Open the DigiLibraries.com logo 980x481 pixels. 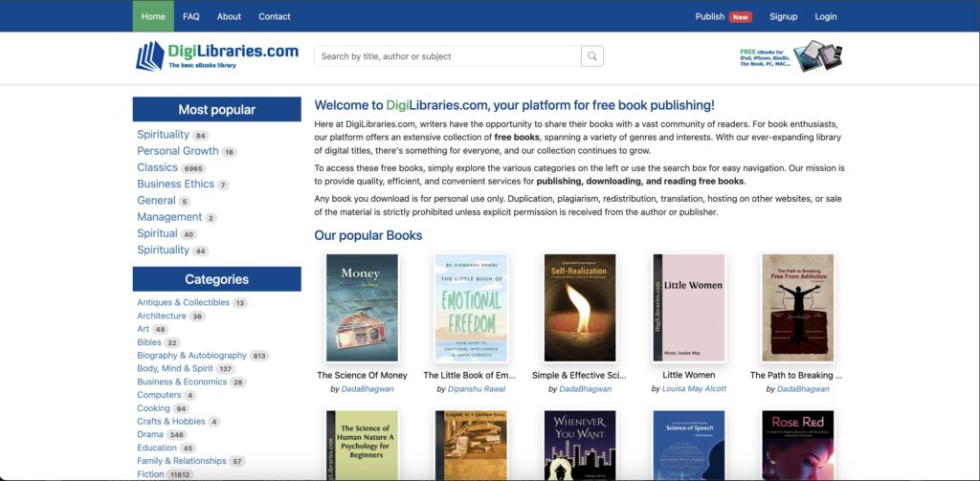pos(217,55)
